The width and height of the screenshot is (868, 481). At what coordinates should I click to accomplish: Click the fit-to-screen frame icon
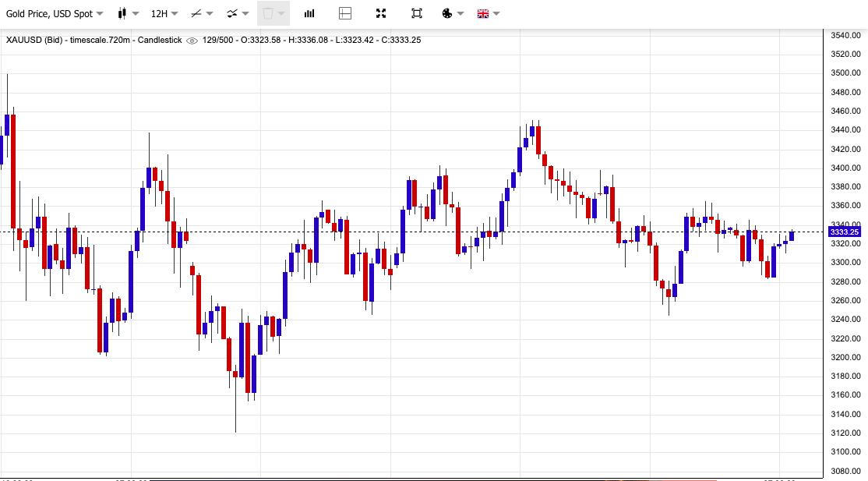(x=417, y=13)
